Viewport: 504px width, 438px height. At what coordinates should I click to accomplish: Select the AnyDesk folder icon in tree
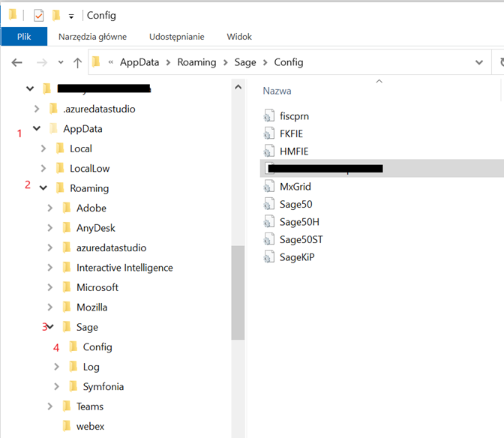(67, 228)
